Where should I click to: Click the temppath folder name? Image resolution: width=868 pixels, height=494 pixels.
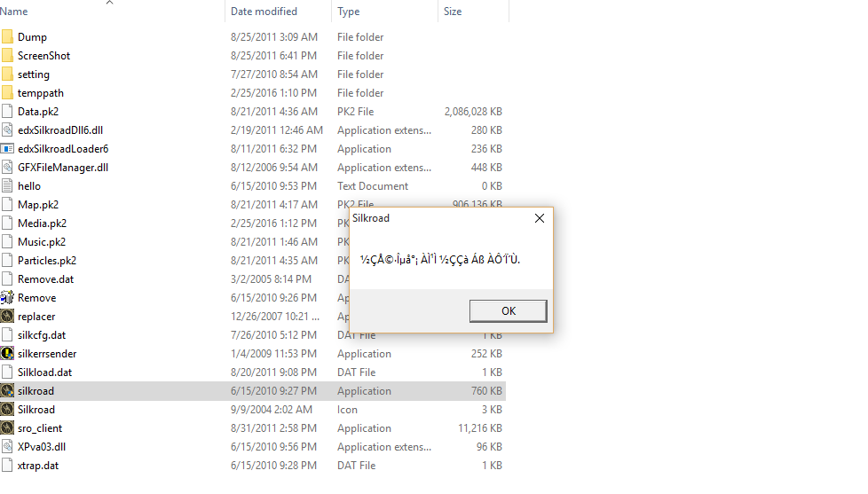tap(41, 93)
